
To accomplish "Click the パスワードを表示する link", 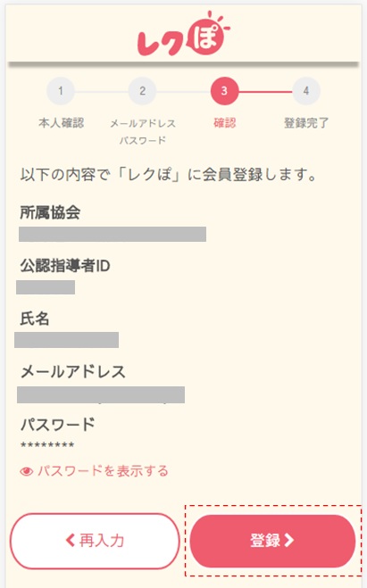I will pyautogui.click(x=103, y=471).
